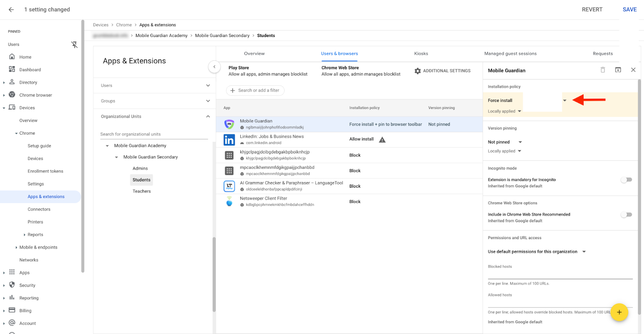Open Apps & extensions in sidebar
The height and width of the screenshot is (334, 644).
pyautogui.click(x=46, y=197)
